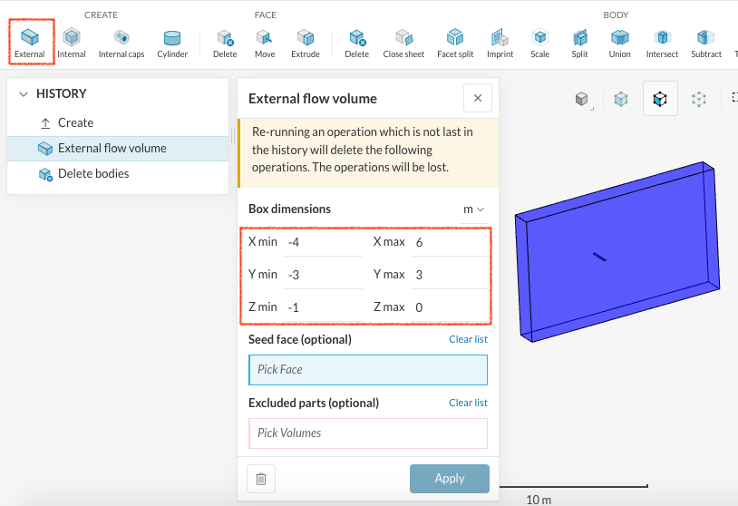The width and height of the screenshot is (738, 506).
Task: Click the Pick Face selection field
Action: coord(367,370)
